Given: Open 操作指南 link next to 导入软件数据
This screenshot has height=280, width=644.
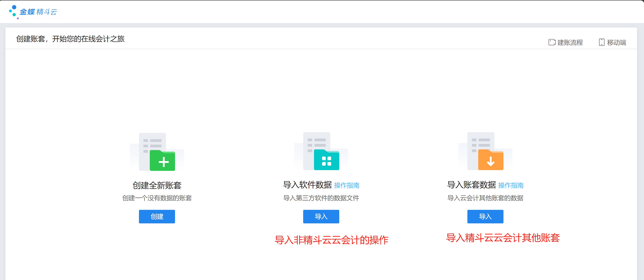Looking at the screenshot, I should click(x=346, y=185).
